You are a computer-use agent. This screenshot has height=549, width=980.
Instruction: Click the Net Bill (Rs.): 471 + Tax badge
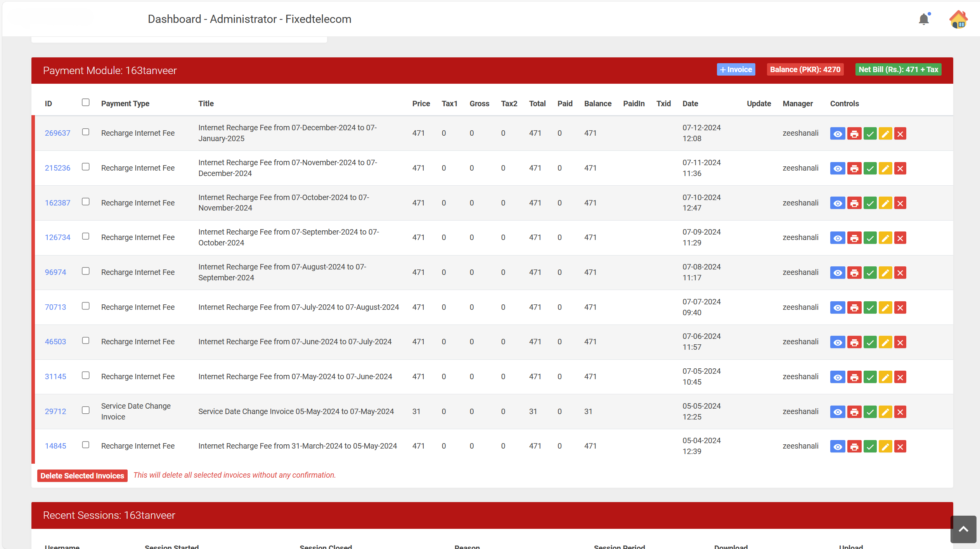pos(898,69)
